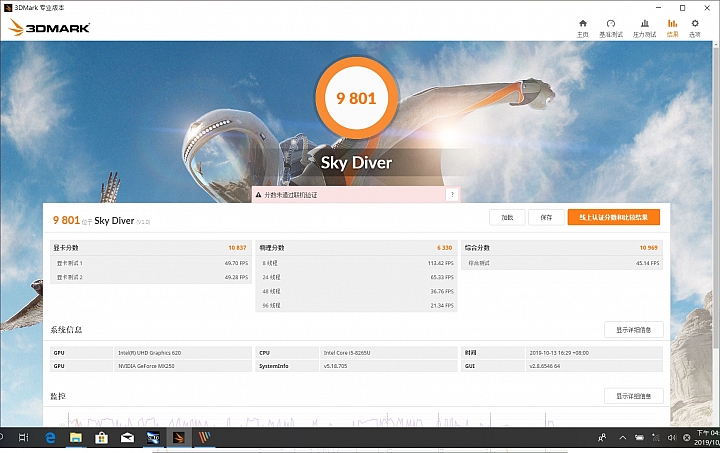
Task: Click the NVIDIA GeForce MX250 value
Action: pos(146,366)
